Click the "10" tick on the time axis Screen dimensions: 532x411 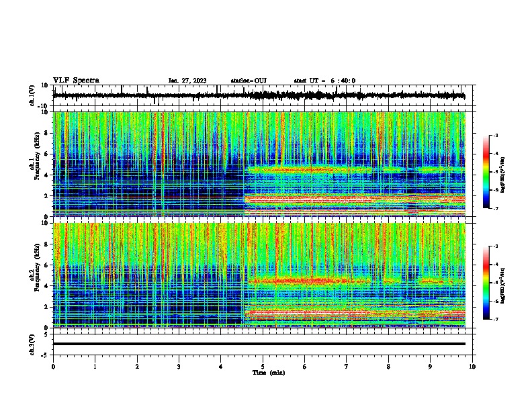tap(472, 367)
